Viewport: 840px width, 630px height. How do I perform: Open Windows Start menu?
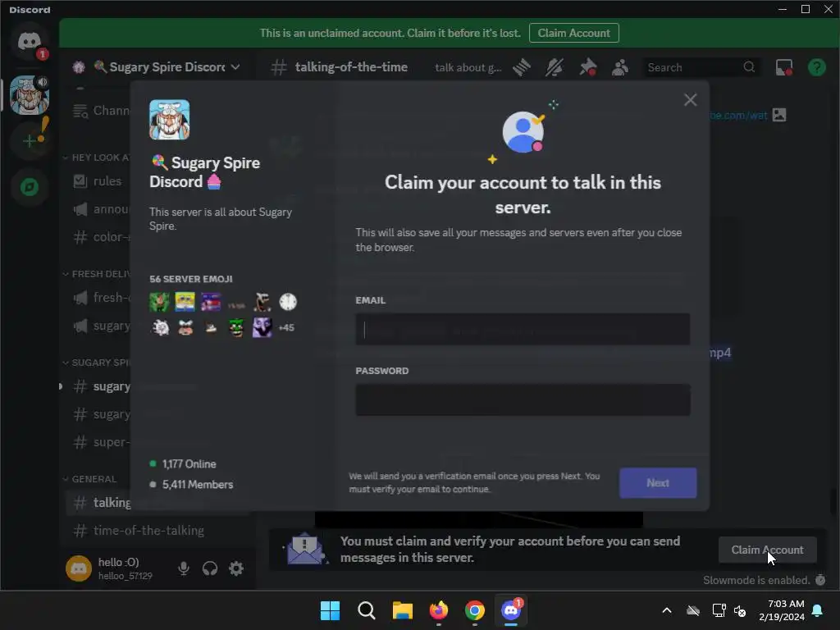tap(330, 610)
